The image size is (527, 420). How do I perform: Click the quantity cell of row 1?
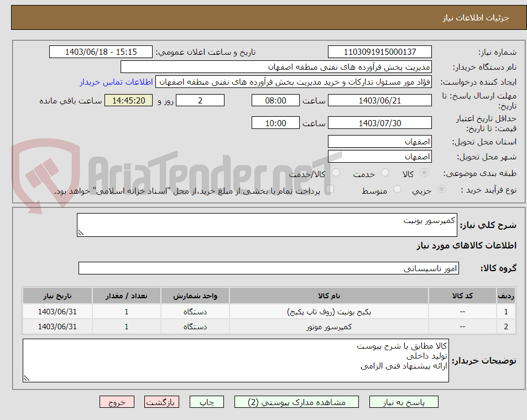click(x=127, y=312)
